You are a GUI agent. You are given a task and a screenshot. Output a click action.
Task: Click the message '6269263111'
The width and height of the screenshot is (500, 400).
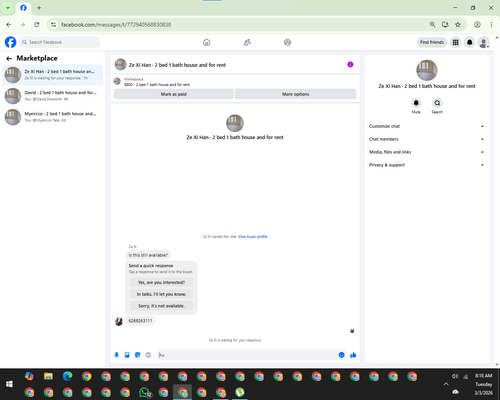140,321
